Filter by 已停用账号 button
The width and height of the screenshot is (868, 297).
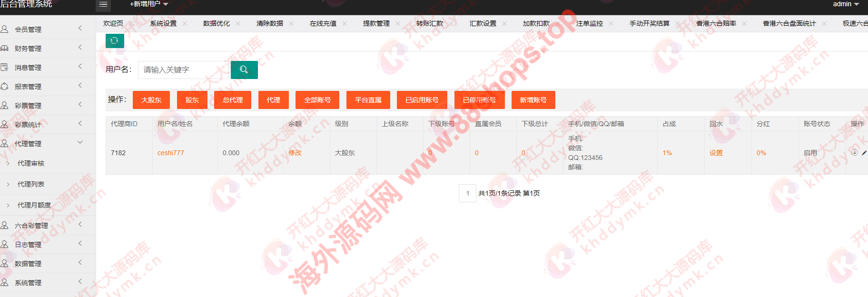tap(479, 100)
